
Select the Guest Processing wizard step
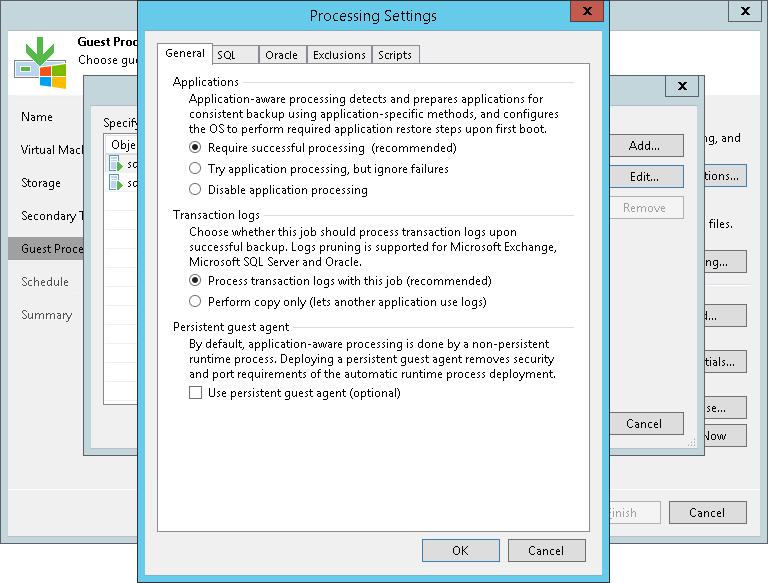(46, 249)
